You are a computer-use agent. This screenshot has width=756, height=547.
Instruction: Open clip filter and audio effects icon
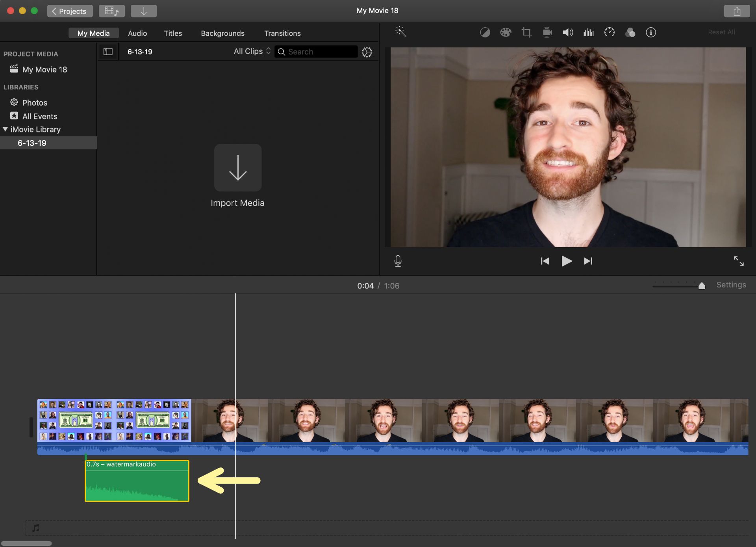(630, 32)
